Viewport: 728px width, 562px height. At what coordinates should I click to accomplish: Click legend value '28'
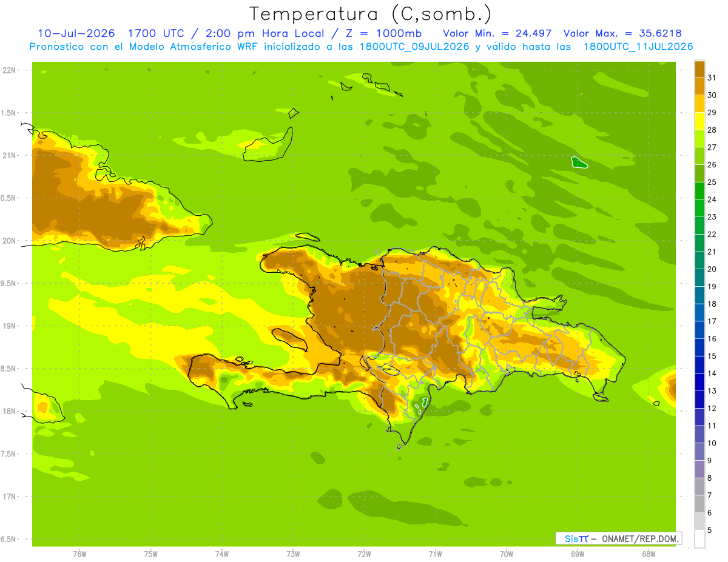click(712, 130)
